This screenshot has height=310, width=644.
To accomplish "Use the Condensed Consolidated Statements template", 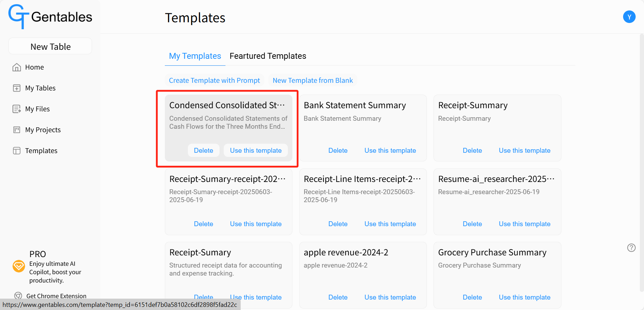I will tap(255, 150).
